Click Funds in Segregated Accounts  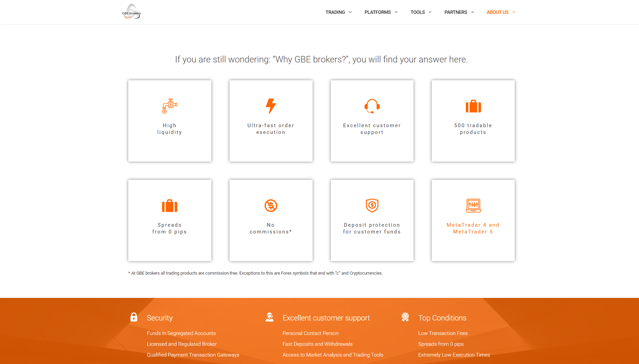coord(181,333)
